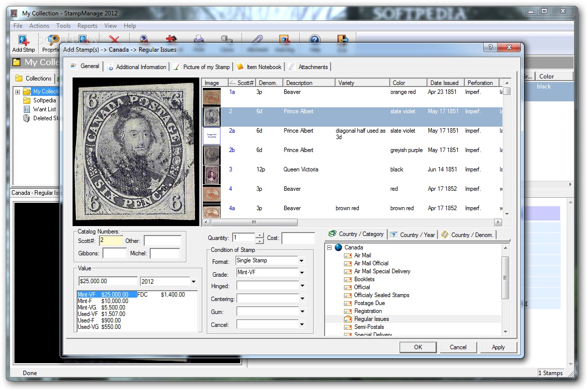Screen dimensions: 588x391
Task: Select the Queen Victoria 12p stamp thumbnail
Action: click(x=212, y=174)
